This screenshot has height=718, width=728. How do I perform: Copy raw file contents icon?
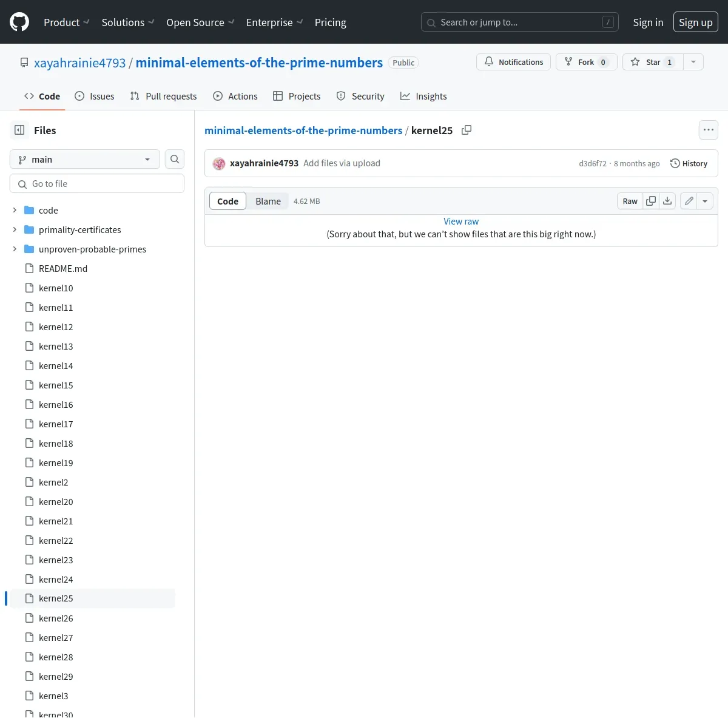click(x=651, y=201)
